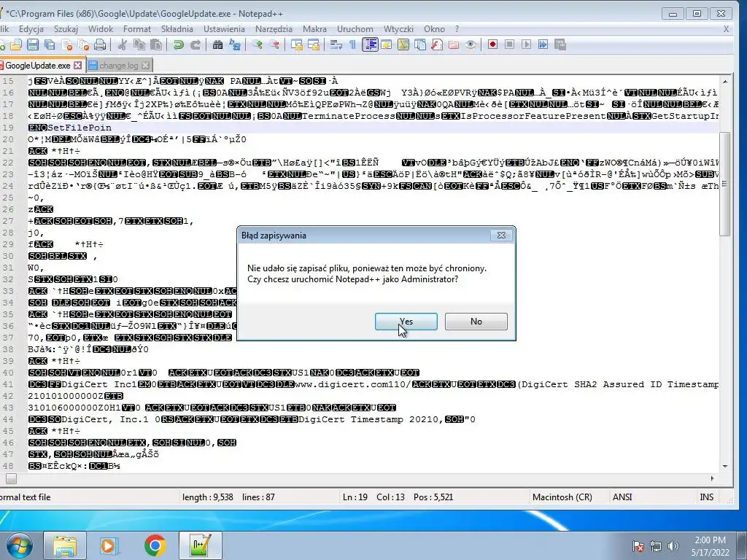Screen dimensions: 747x560
Task: Click the volume speaker tray icon
Action: tap(673, 546)
